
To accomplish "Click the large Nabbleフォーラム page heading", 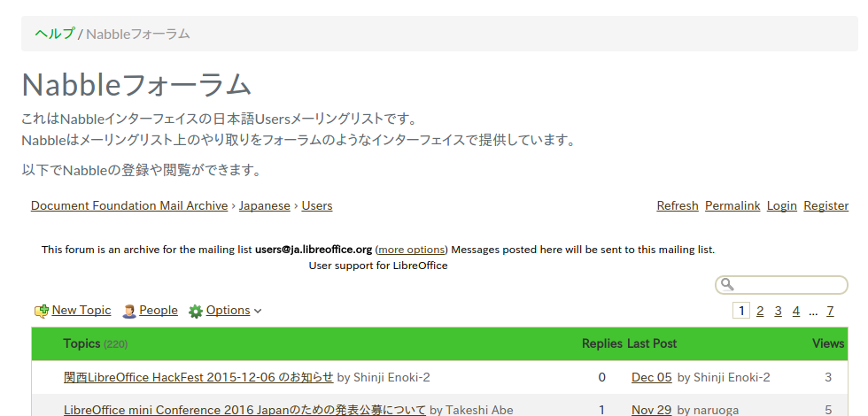I will 136,85.
